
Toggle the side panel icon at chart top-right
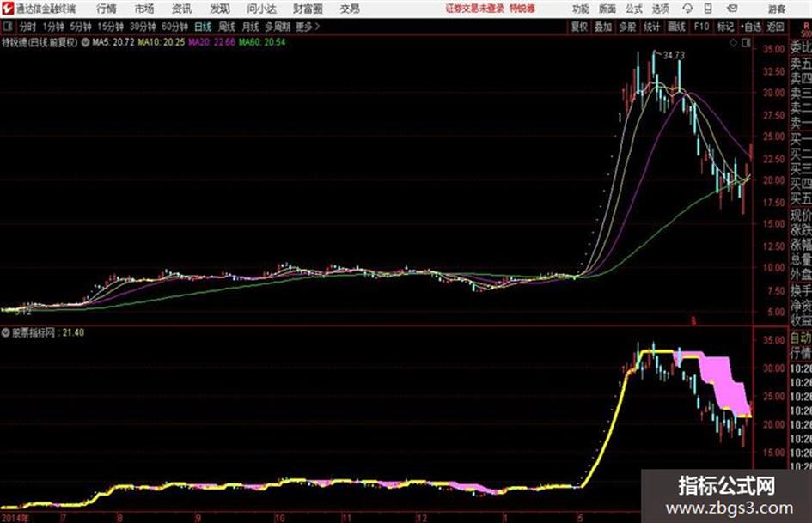(746, 43)
